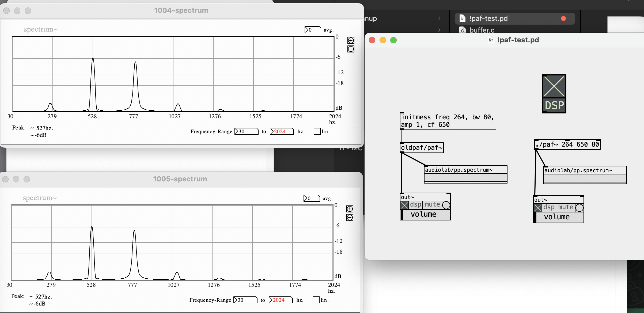Zoom out on the 1004-spectrum display
Viewport: 644px width, 313px height.
coord(351,49)
